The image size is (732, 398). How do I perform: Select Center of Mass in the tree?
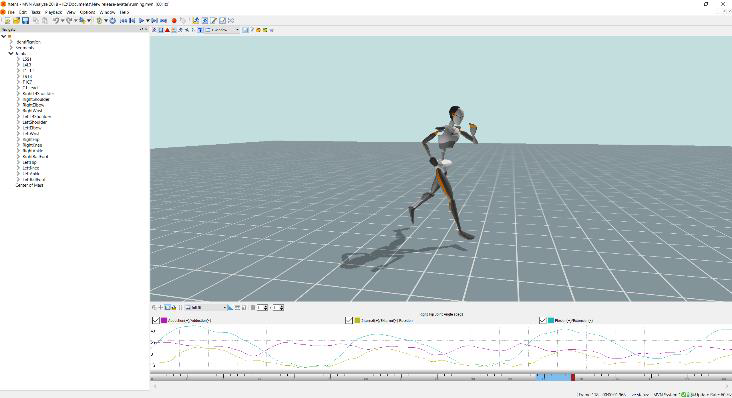click(29, 185)
